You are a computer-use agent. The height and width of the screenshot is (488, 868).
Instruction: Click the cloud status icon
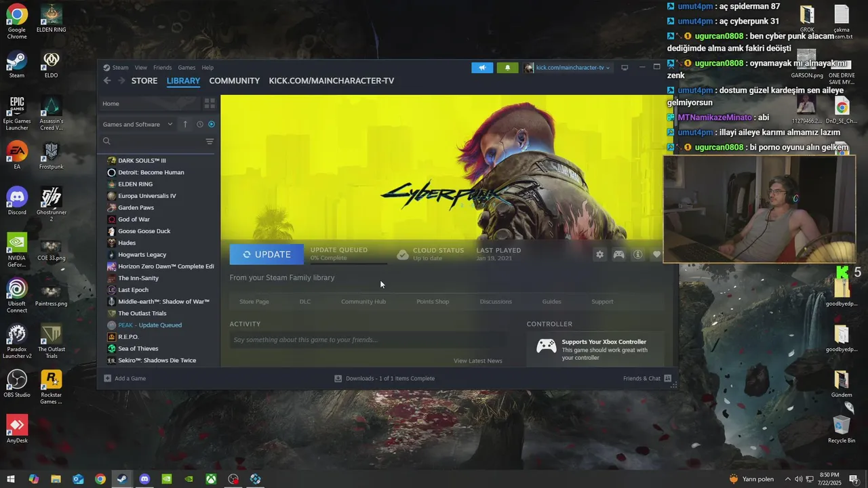(x=403, y=254)
